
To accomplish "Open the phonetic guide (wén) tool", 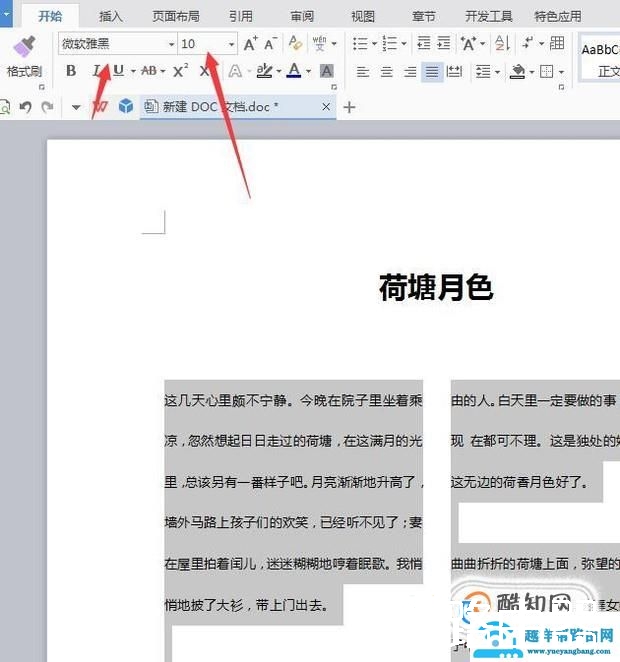I will [x=319, y=43].
